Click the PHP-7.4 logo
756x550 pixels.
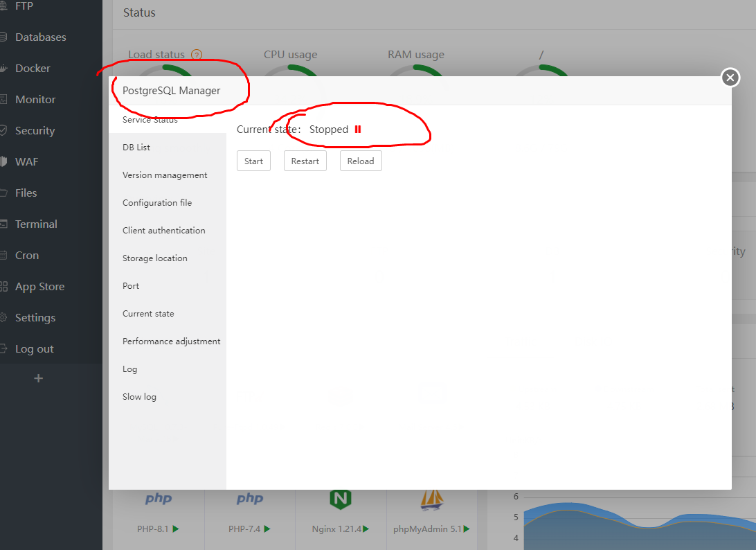250,498
